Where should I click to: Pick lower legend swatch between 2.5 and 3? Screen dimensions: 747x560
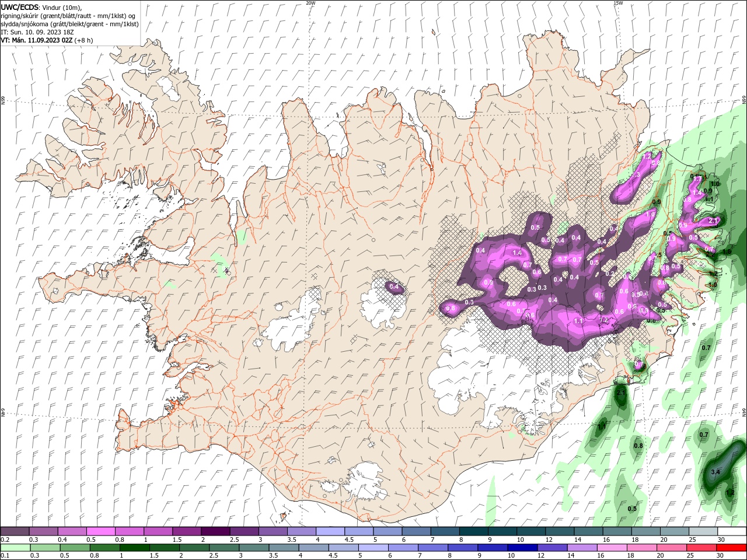[225, 548]
